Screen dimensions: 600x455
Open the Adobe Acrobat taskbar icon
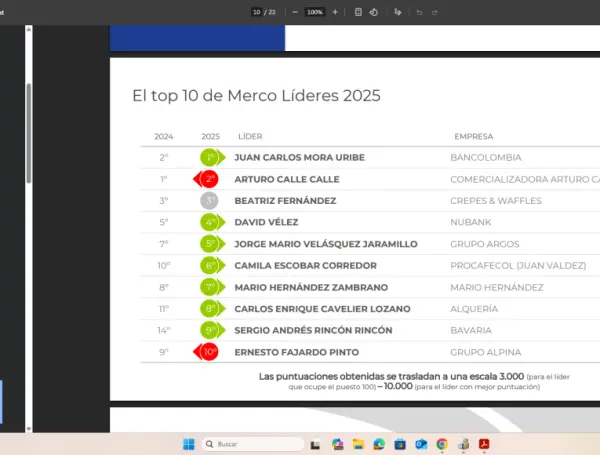pyautogui.click(x=484, y=444)
